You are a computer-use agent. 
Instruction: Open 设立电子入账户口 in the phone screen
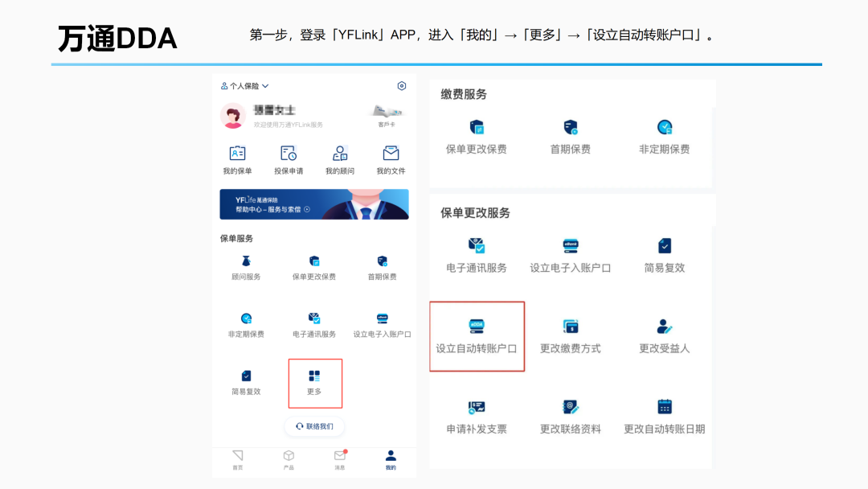coord(382,325)
